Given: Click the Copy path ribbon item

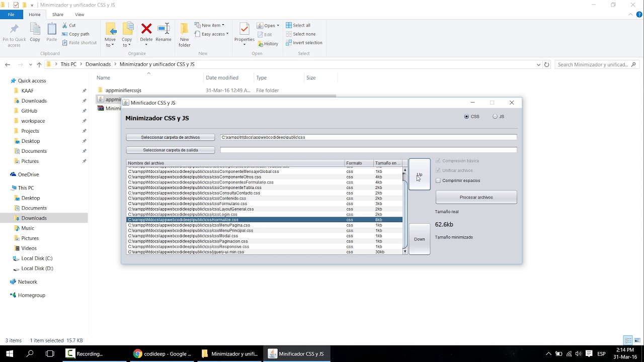Looking at the screenshot, I should 75,34.
